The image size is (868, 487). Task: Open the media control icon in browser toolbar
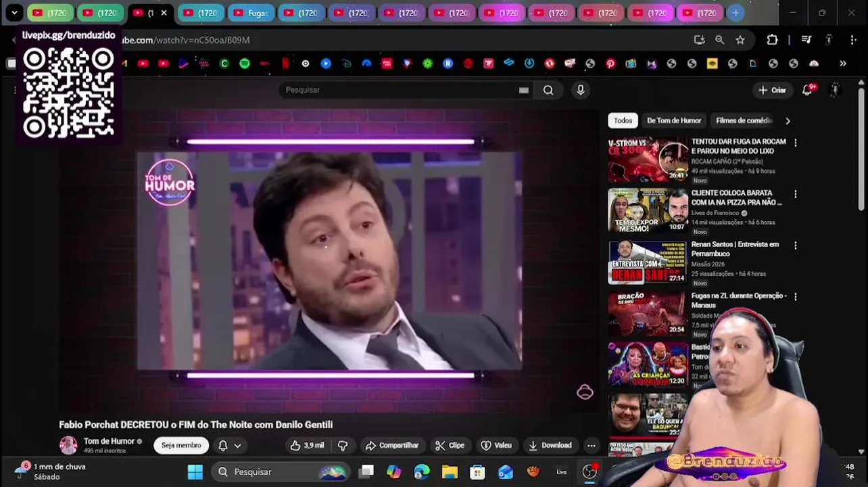[x=806, y=40]
